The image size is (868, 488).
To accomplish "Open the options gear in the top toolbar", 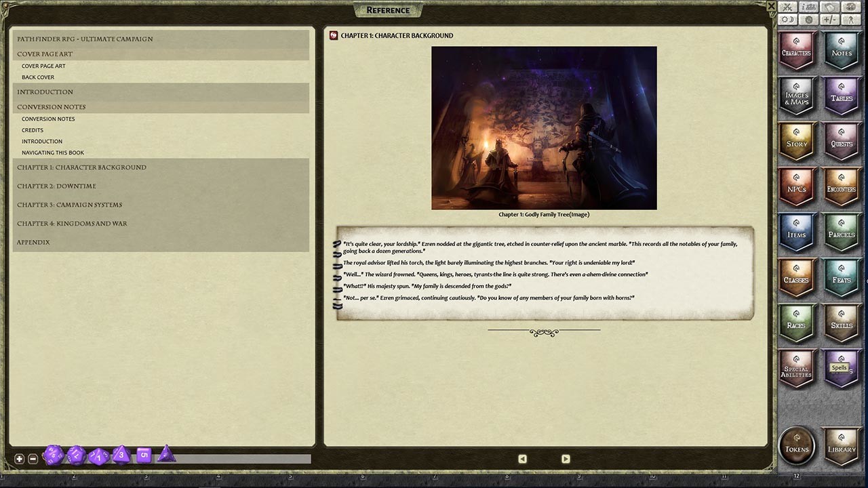I will 808,20.
